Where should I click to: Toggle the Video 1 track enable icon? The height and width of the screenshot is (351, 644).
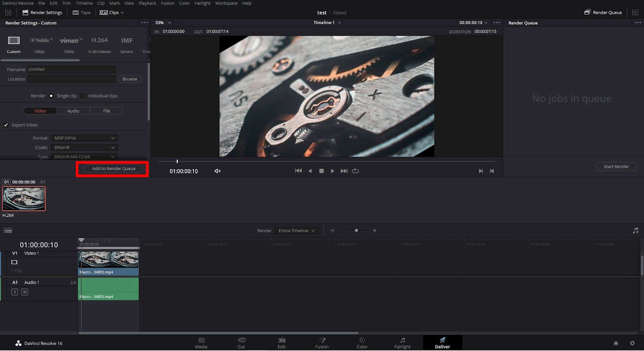click(x=14, y=262)
